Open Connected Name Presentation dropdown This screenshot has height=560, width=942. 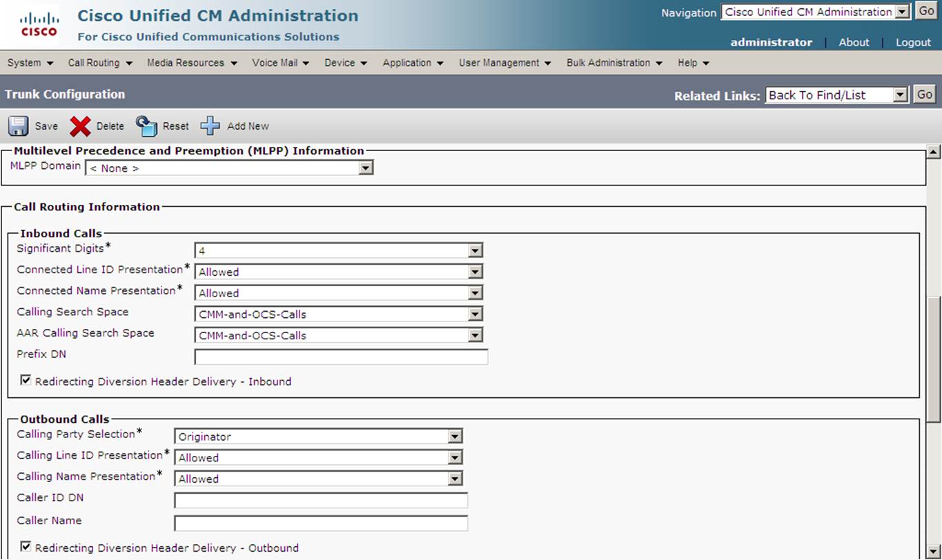[339, 293]
